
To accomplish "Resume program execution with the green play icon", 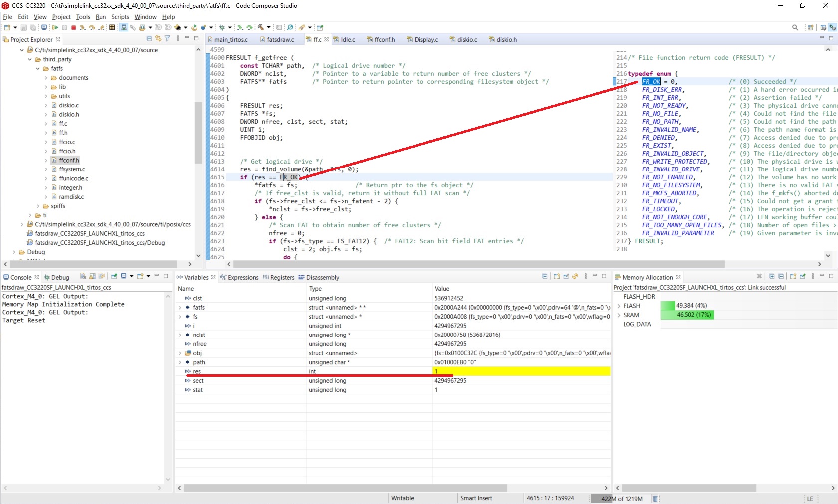I will (x=56, y=28).
